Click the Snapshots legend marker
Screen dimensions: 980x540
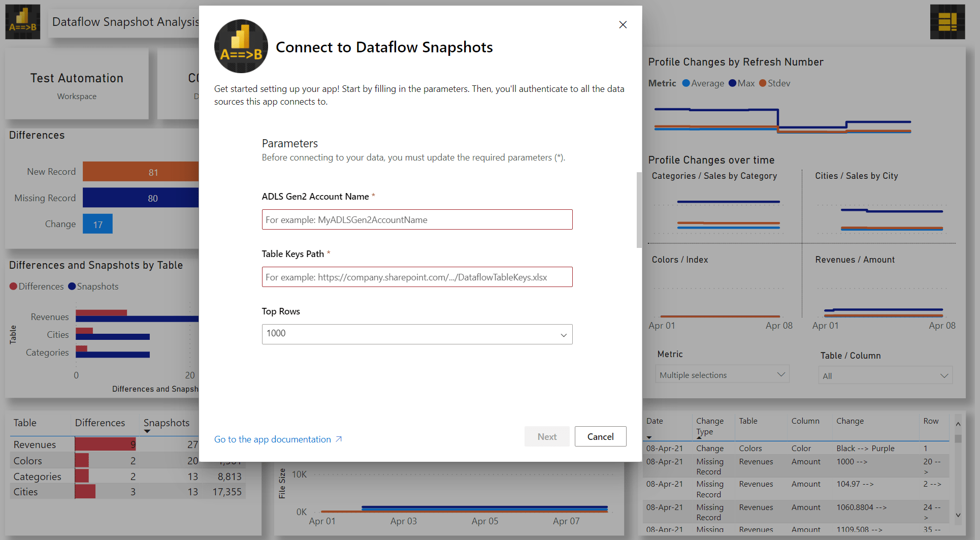[72, 286]
